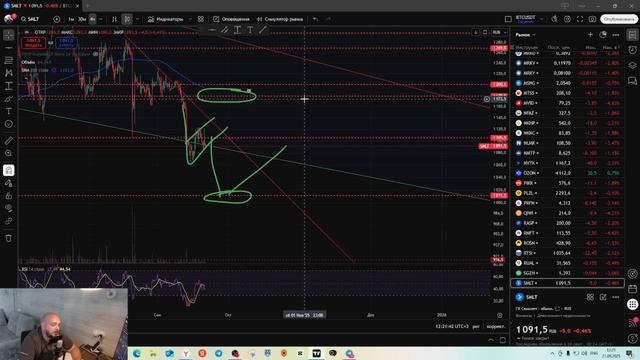Enter fullscreen mode
Viewport: 640px width, 360px height.
pyautogui.click(x=580, y=19)
